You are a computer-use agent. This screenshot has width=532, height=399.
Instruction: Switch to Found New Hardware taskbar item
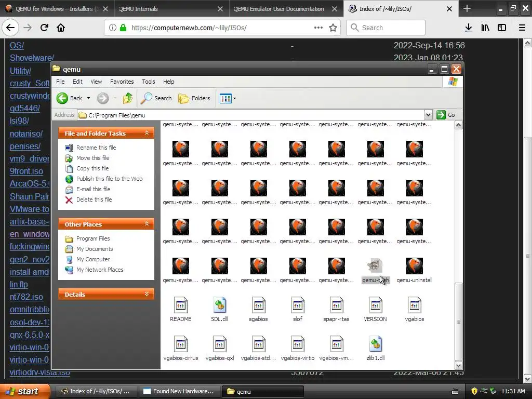[179, 391]
